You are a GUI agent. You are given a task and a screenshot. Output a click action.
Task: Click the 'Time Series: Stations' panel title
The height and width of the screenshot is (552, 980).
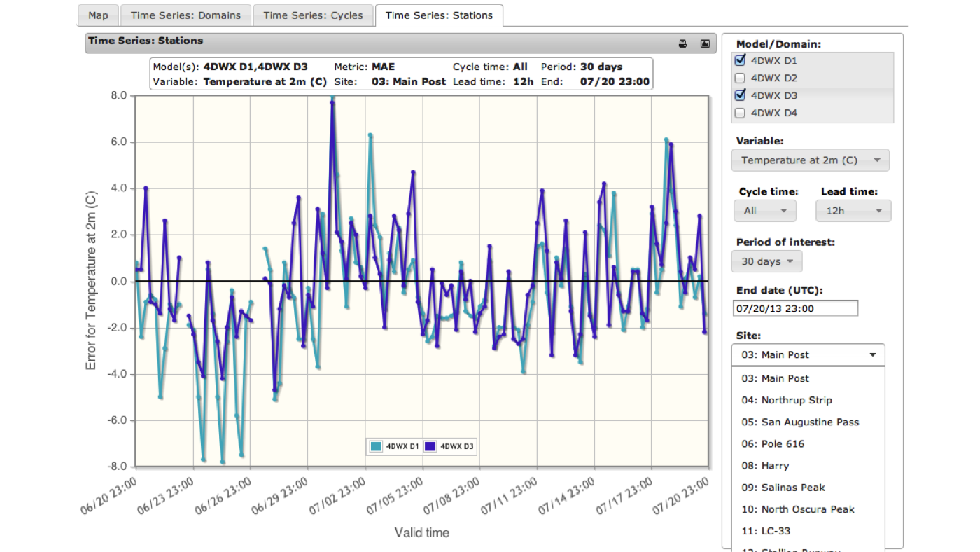(x=146, y=41)
